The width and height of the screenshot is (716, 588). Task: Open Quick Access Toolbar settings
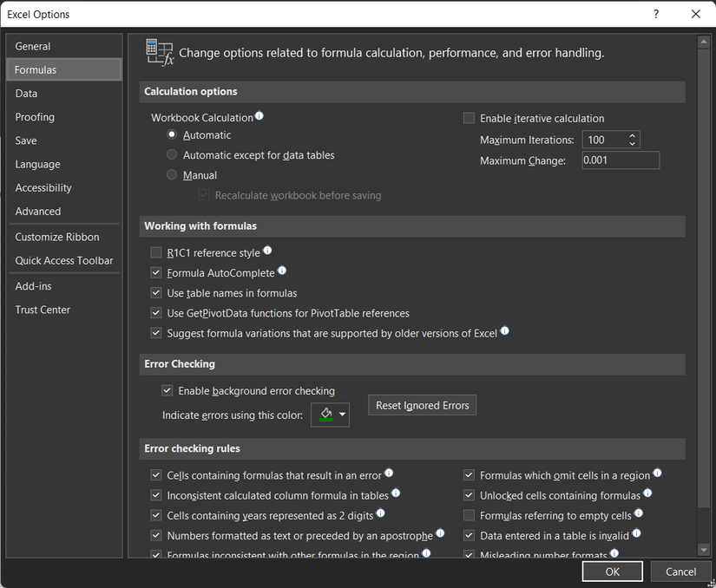pos(64,260)
